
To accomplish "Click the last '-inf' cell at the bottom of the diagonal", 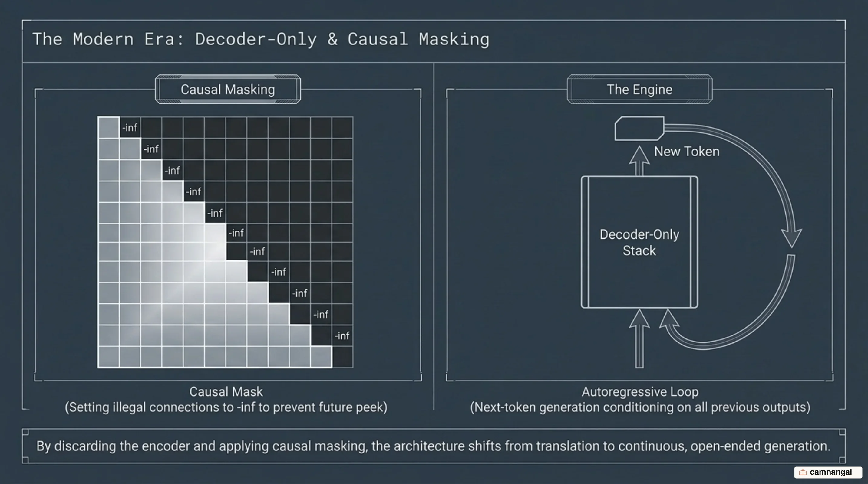I will click(342, 335).
